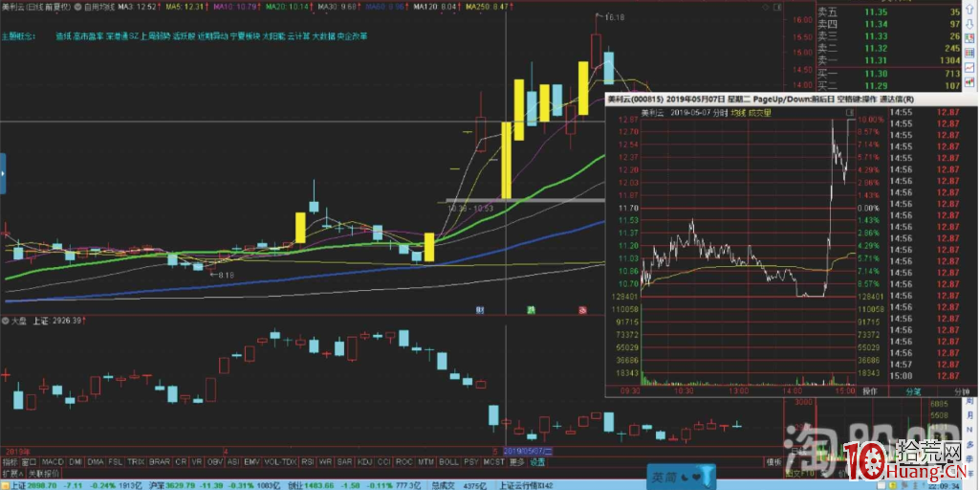Select the RSI indicator tab
Viewport: 980px width, 490px height.
308,462
